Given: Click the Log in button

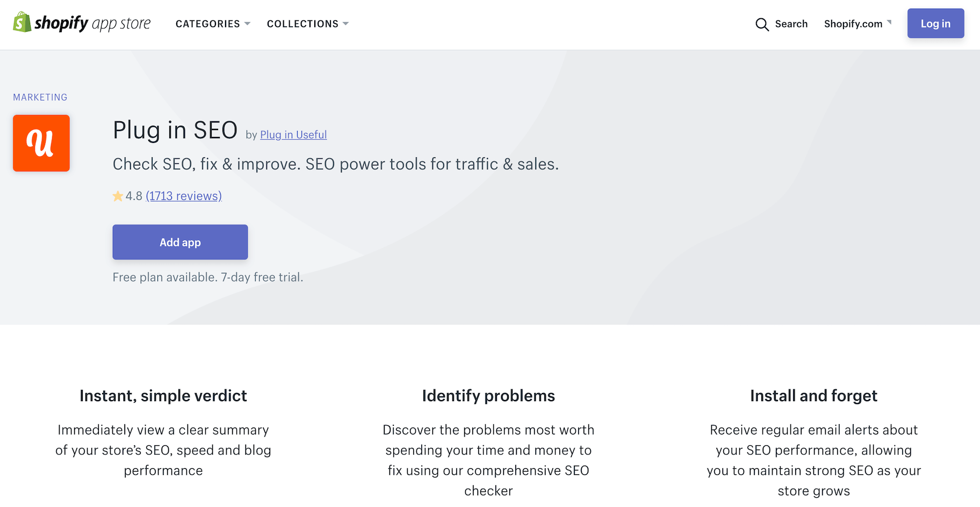Looking at the screenshot, I should click(935, 23).
